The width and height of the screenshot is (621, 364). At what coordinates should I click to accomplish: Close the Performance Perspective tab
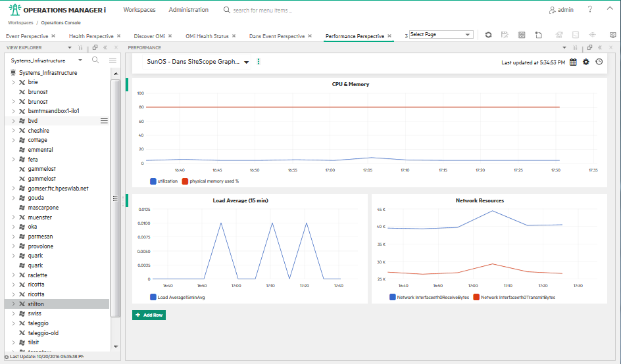point(389,35)
